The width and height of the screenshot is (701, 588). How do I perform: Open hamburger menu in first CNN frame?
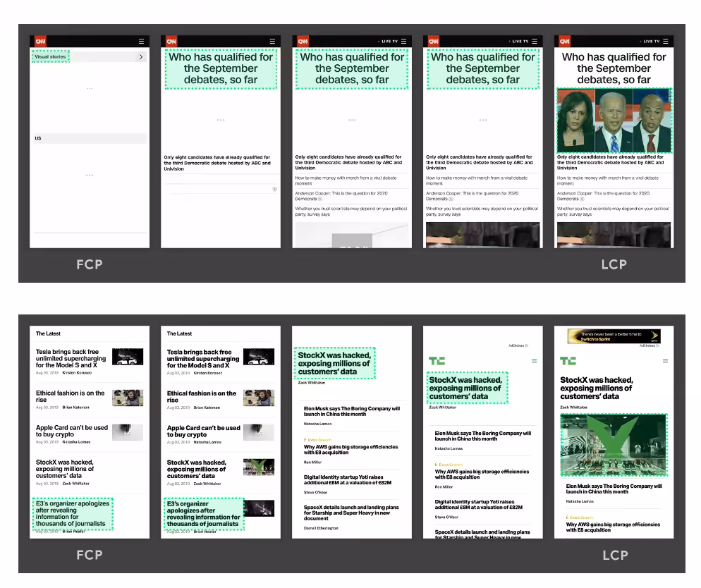[141, 41]
